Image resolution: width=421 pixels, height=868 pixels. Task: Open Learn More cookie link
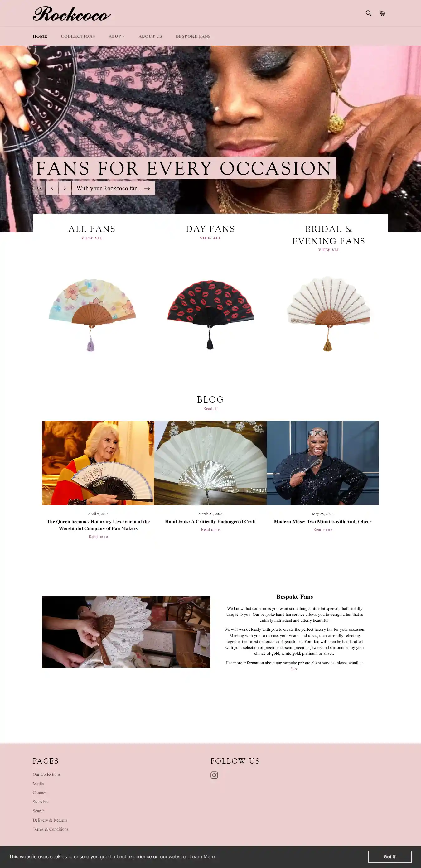[202, 856]
